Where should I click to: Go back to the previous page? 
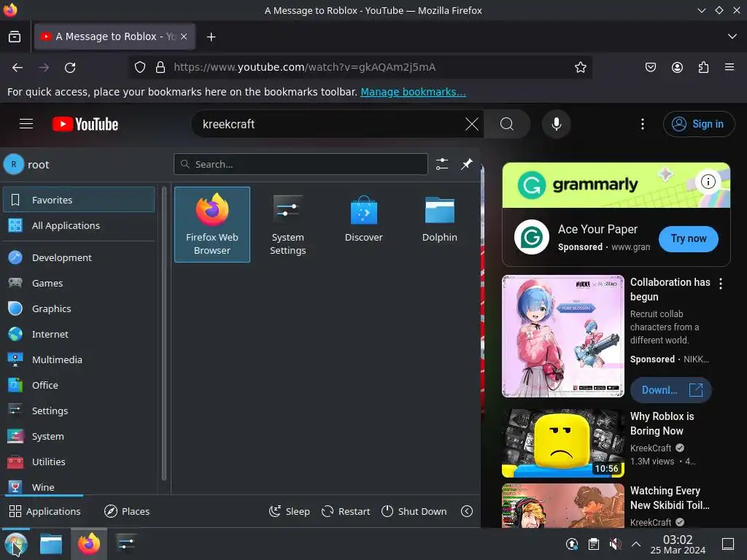[x=18, y=68]
